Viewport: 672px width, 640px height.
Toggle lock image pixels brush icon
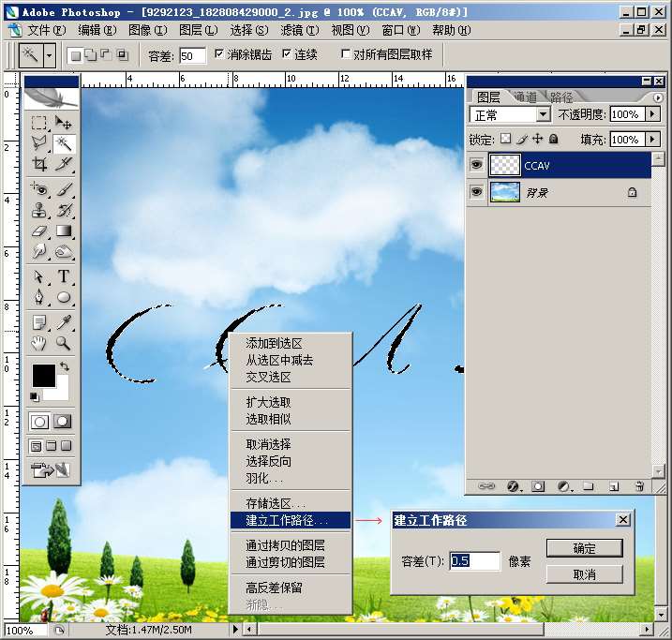point(521,139)
